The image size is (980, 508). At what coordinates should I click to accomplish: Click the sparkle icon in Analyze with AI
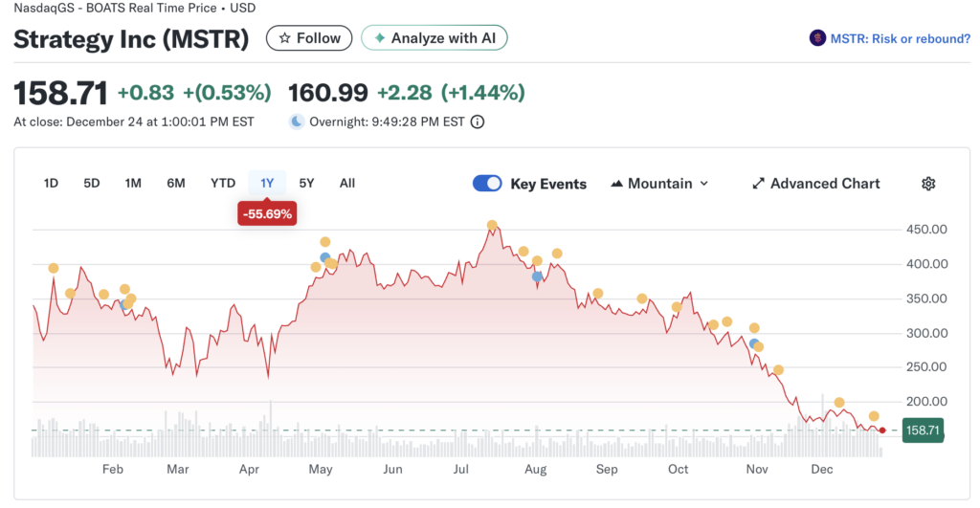coord(379,38)
